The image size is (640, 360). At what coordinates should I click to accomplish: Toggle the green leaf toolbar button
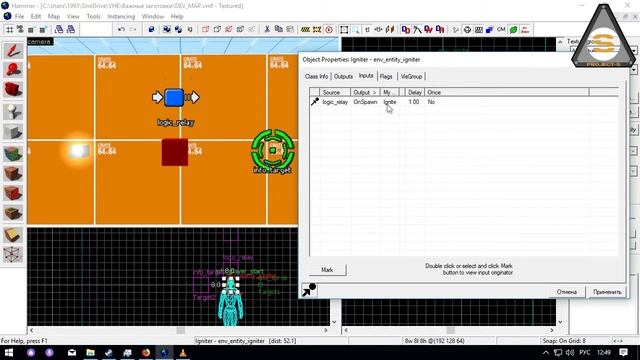click(513, 29)
